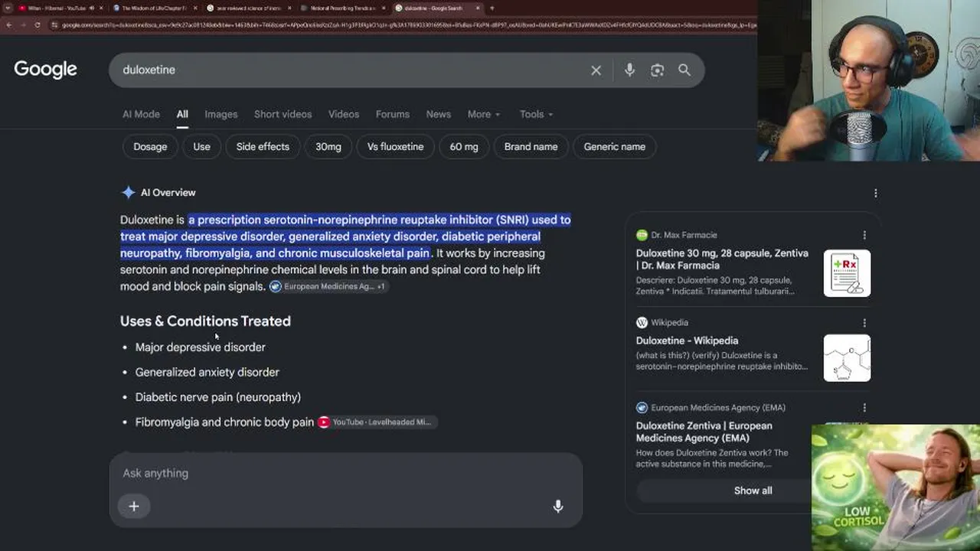Click the duloxetine molecule thumbnail
This screenshot has width=980, height=551.
[847, 358]
